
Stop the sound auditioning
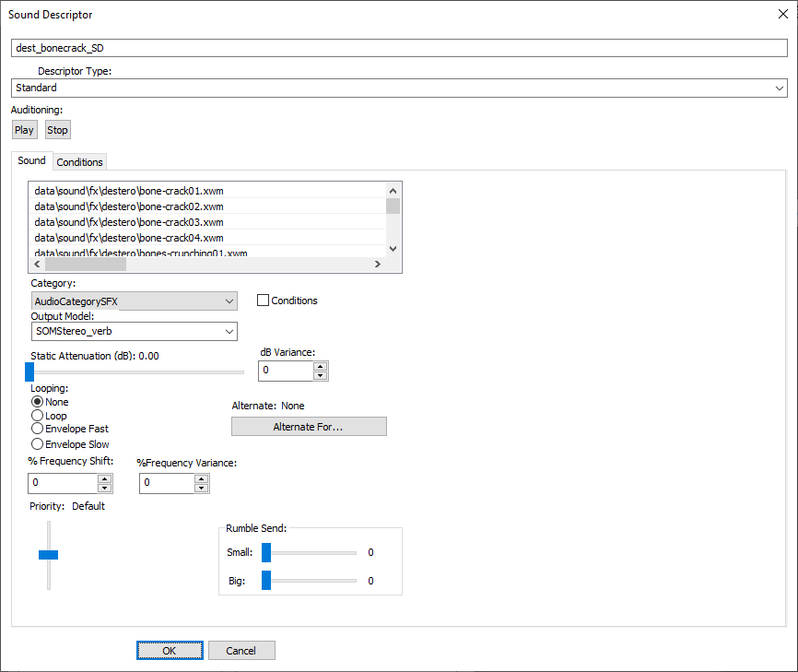pos(57,130)
